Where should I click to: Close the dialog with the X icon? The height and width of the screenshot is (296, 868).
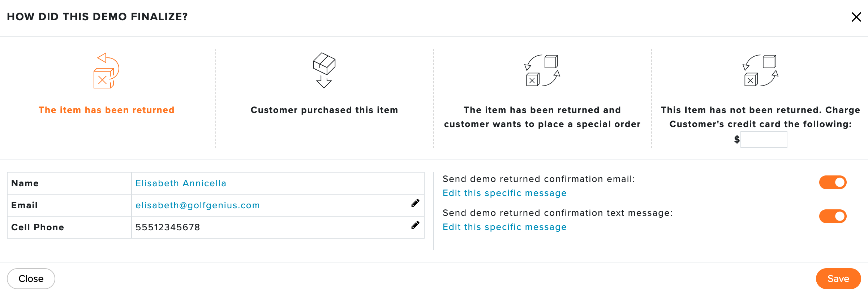tap(856, 17)
